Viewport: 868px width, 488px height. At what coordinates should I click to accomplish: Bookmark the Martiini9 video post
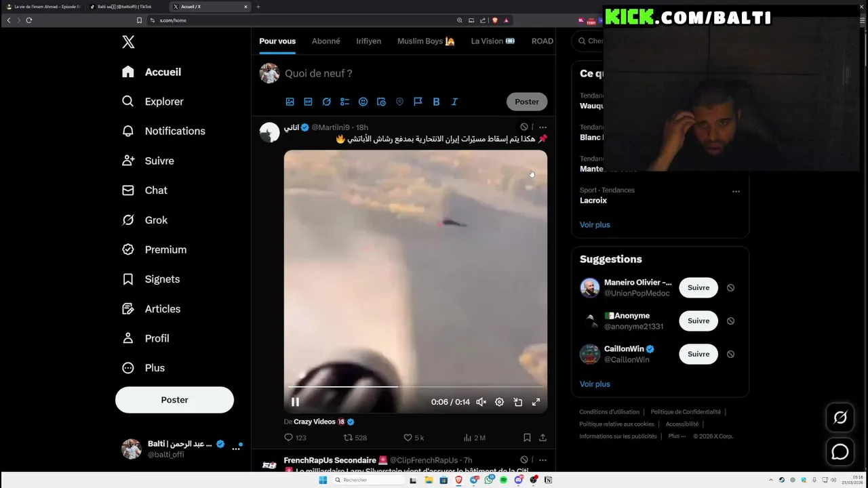point(527,438)
